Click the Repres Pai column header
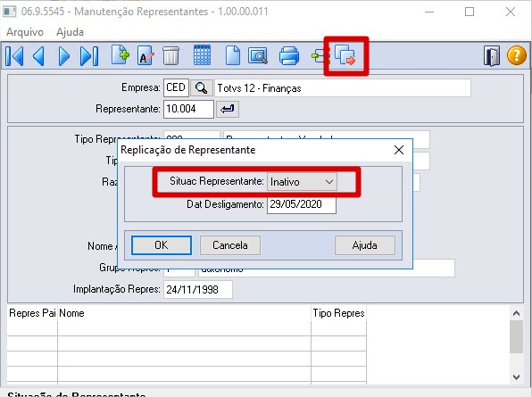The height and width of the screenshot is (397, 532). click(32, 313)
